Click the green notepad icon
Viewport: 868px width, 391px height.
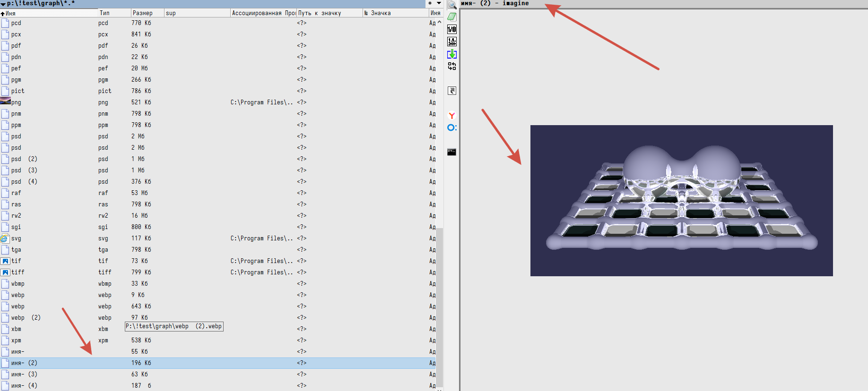[x=452, y=17]
